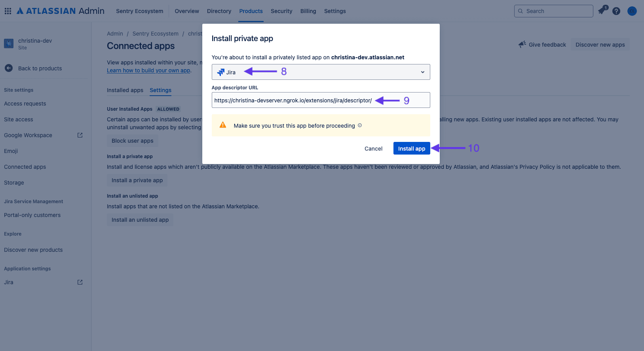Focus the Search box in header

click(x=553, y=11)
